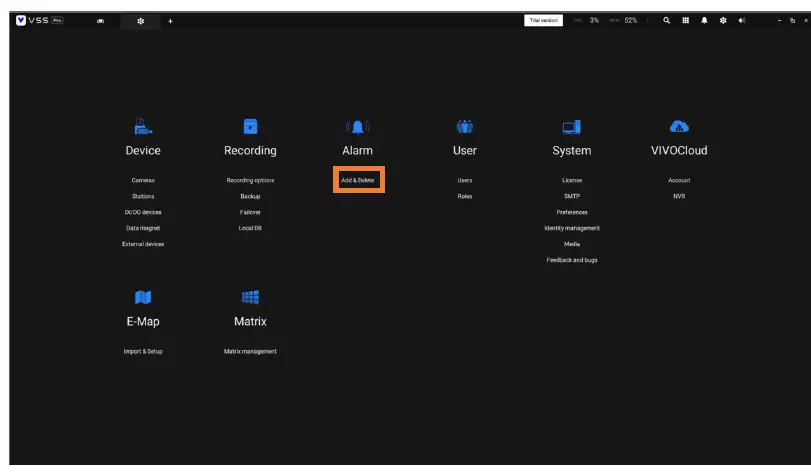This screenshot has width=811, height=472.
Task: Add a new tab with plus button
Action: [x=170, y=21]
